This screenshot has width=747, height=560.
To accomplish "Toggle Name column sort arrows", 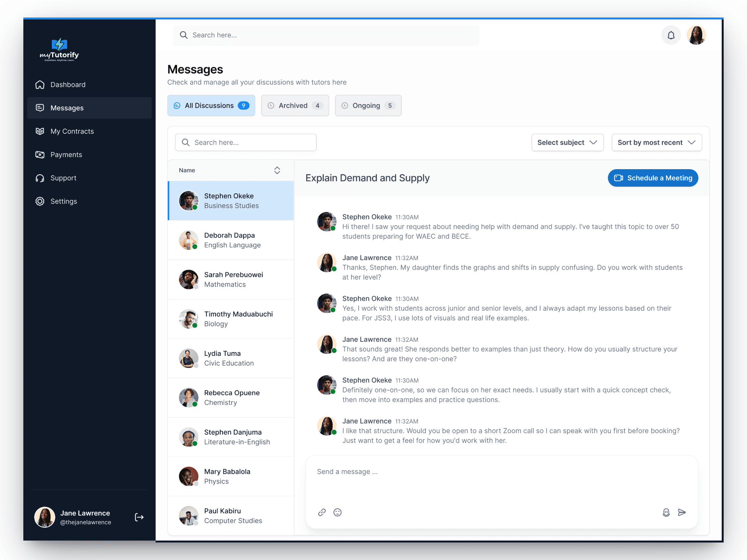I will [277, 170].
